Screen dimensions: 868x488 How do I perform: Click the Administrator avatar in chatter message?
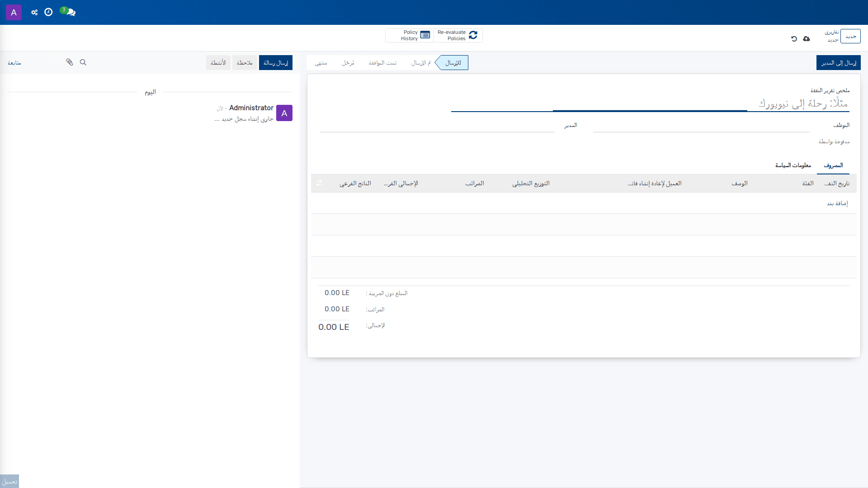(284, 113)
